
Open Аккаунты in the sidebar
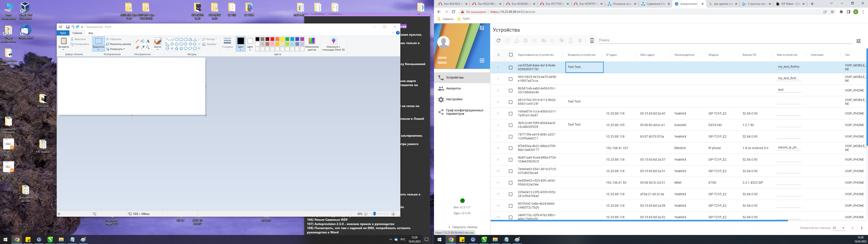[x=453, y=88]
